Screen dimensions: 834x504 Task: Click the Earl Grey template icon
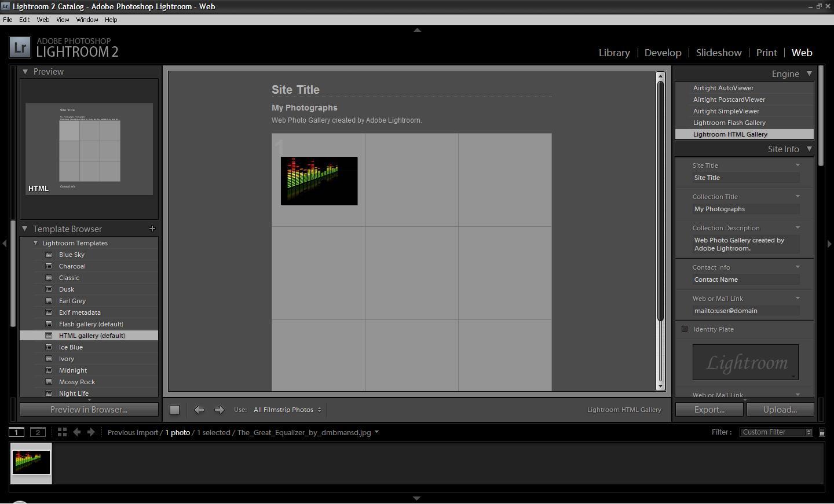[x=49, y=301]
